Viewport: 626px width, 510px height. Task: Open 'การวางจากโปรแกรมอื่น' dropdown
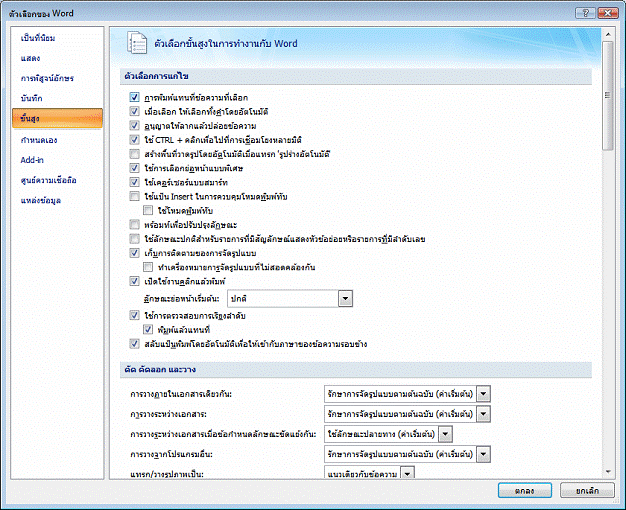click(x=483, y=454)
